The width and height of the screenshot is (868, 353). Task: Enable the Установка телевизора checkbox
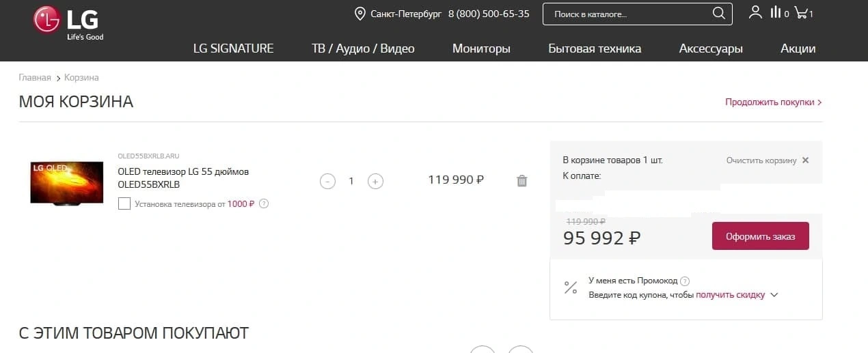click(x=124, y=203)
